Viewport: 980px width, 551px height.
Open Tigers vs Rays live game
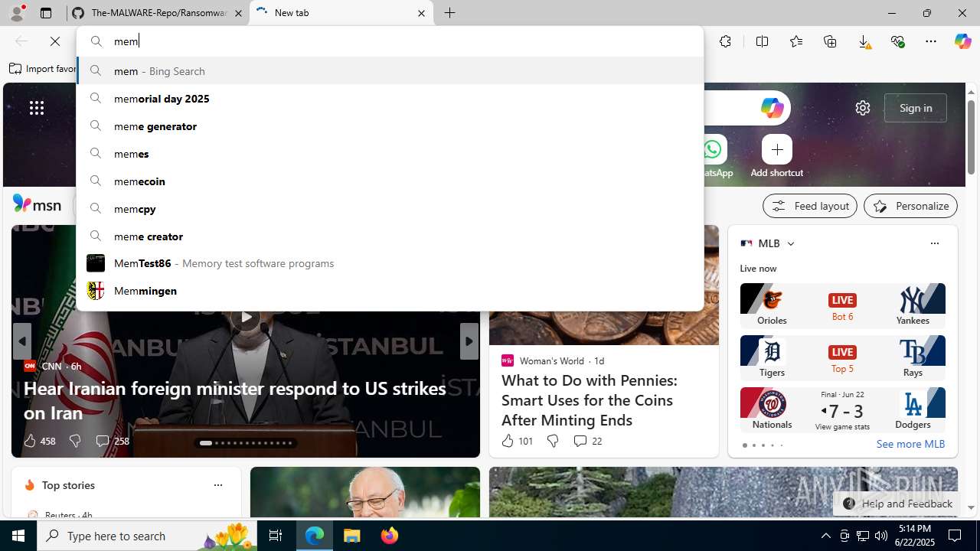point(842,357)
